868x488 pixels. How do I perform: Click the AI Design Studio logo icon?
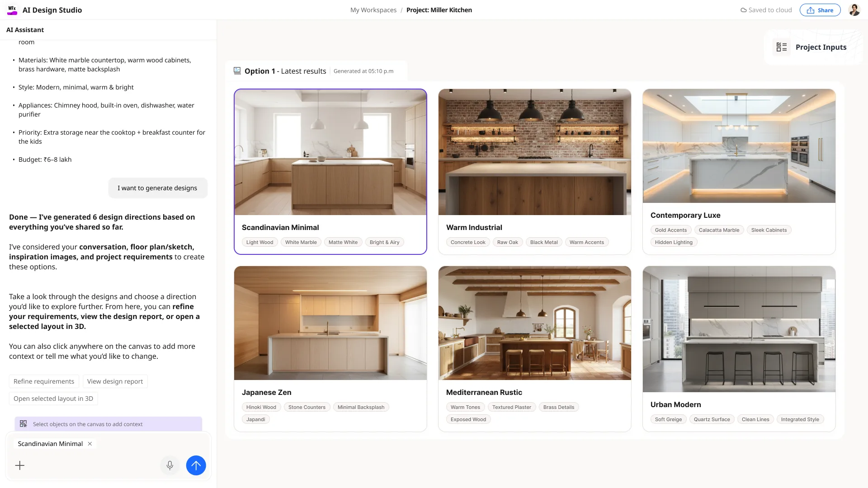12,10
